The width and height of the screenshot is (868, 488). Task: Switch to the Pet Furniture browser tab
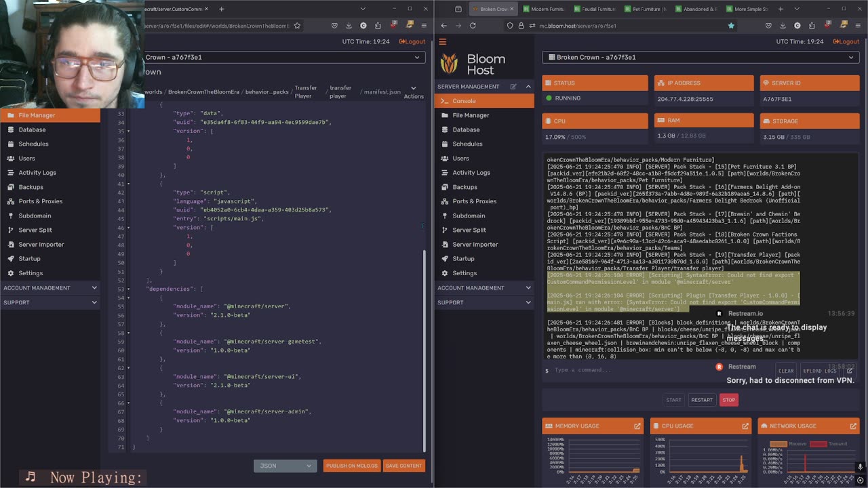645,9
